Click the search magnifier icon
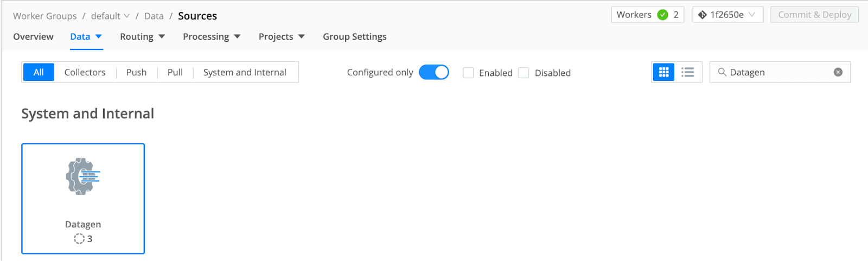Screen dimensions: 868x261 pos(722,72)
